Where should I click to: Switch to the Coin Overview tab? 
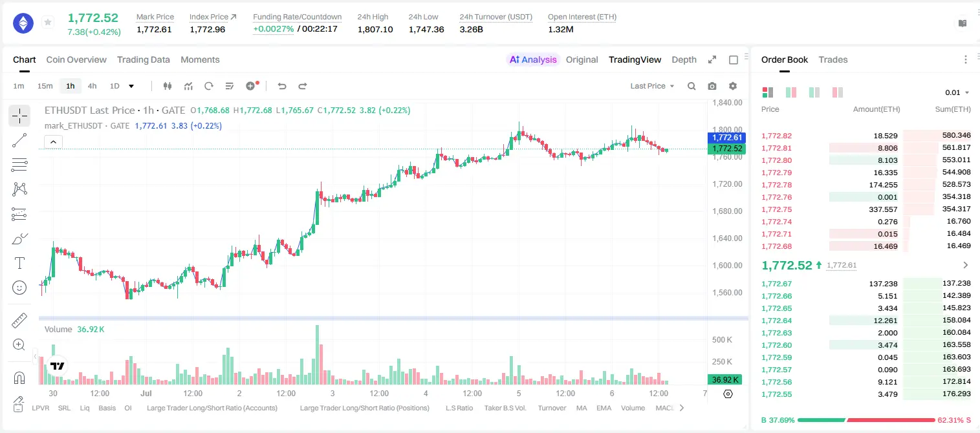pos(76,59)
